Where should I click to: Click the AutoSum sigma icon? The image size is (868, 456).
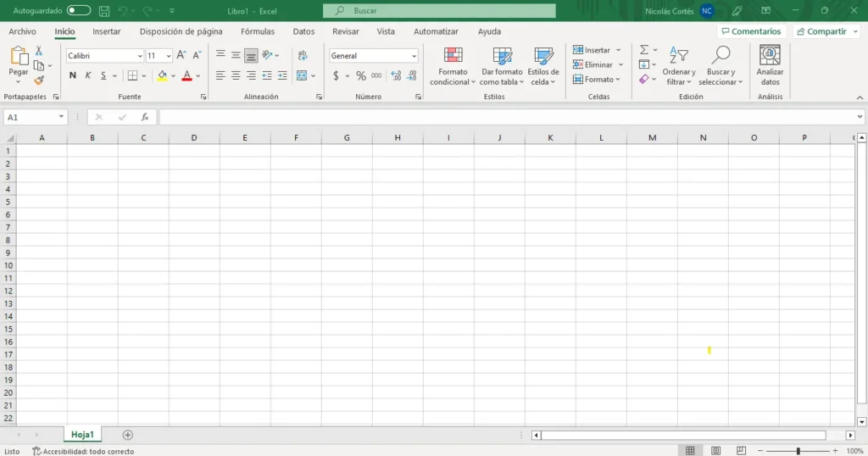tap(644, 50)
